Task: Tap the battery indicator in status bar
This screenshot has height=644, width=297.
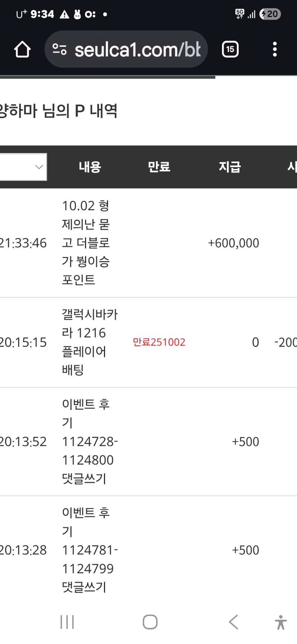Action: point(270,14)
